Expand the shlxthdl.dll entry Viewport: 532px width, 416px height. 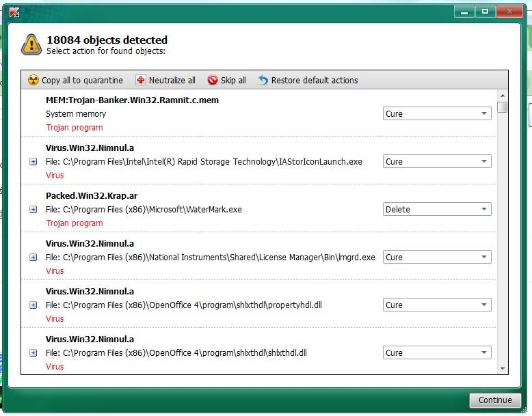point(34,353)
